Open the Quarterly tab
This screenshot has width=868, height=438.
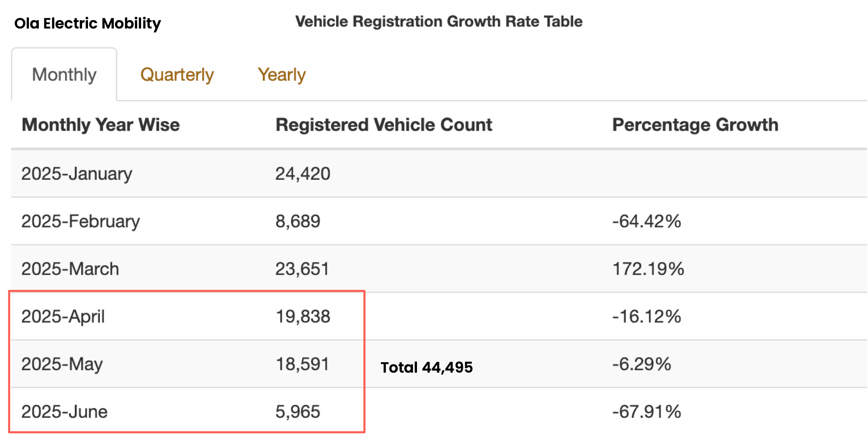pos(177,74)
